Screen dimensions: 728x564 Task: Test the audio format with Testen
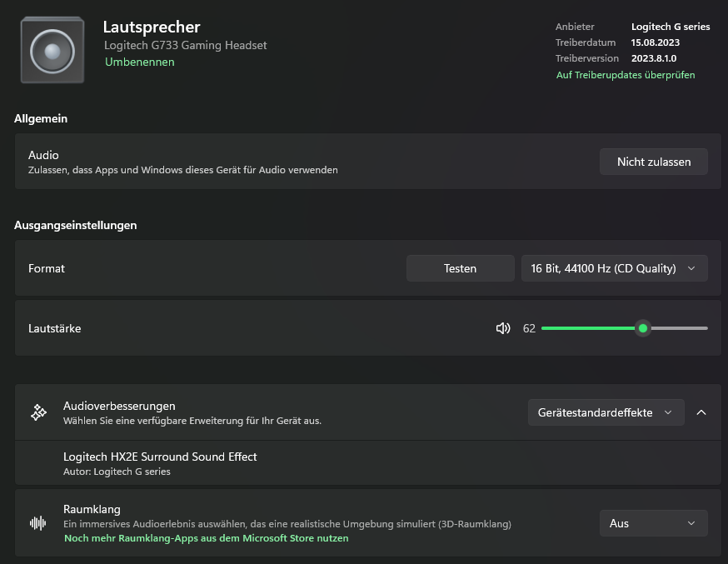coord(460,268)
